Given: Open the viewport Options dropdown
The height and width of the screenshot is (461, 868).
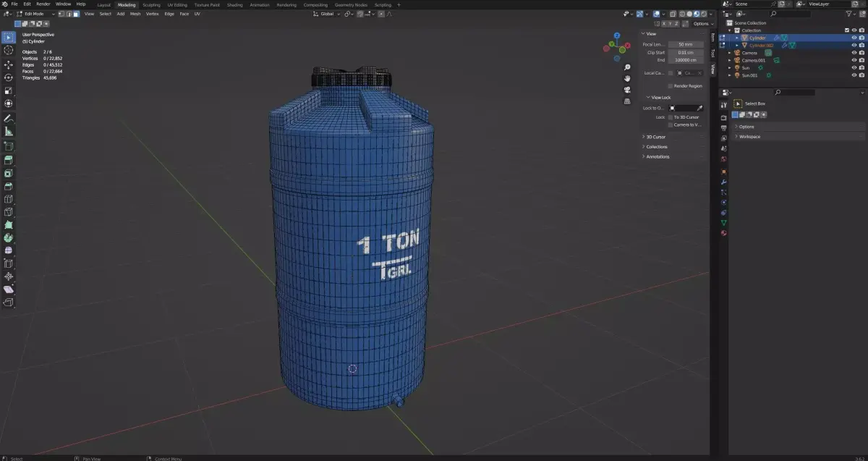Looking at the screenshot, I should [701, 24].
